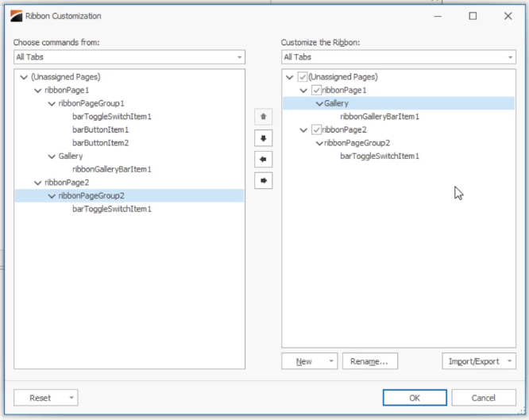529x420 pixels.
Task: Select (Unassigned Pages) label in left tree
Action: coord(66,77)
